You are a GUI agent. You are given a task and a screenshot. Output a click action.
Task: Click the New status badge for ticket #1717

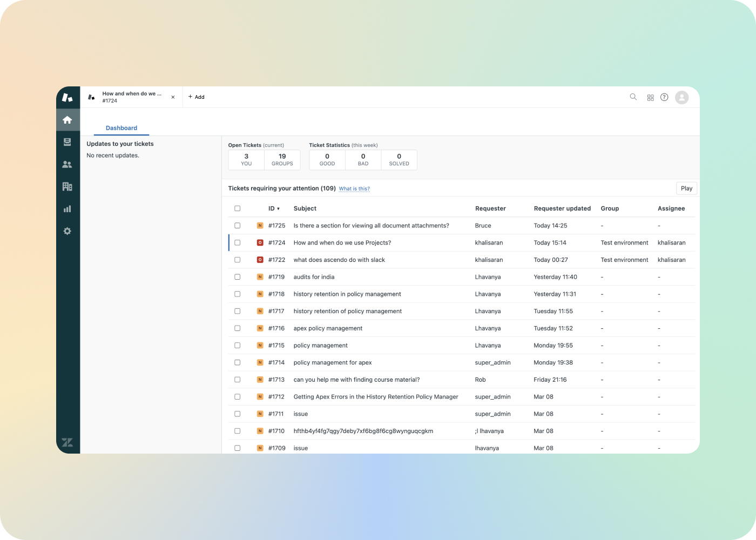[x=260, y=311]
